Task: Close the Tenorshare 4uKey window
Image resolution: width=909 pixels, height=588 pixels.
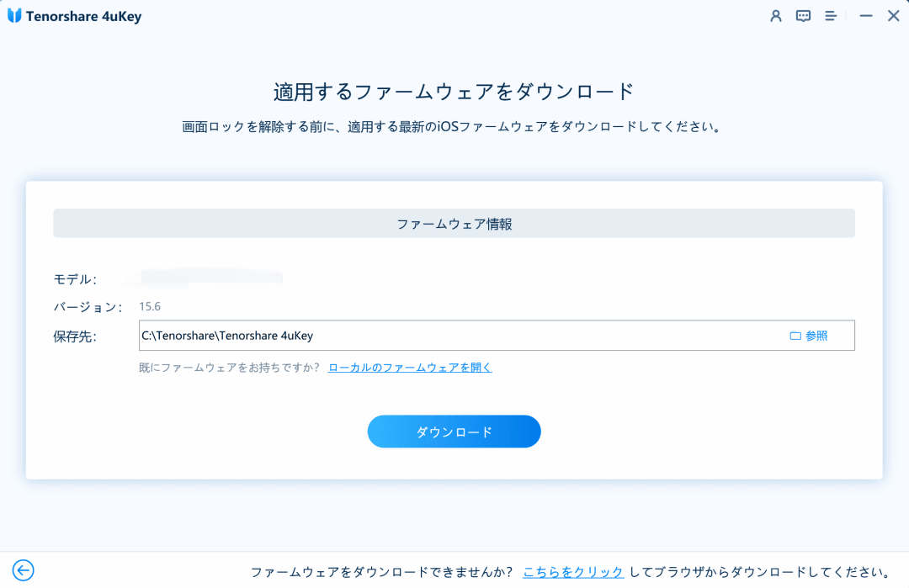Action: tap(893, 16)
